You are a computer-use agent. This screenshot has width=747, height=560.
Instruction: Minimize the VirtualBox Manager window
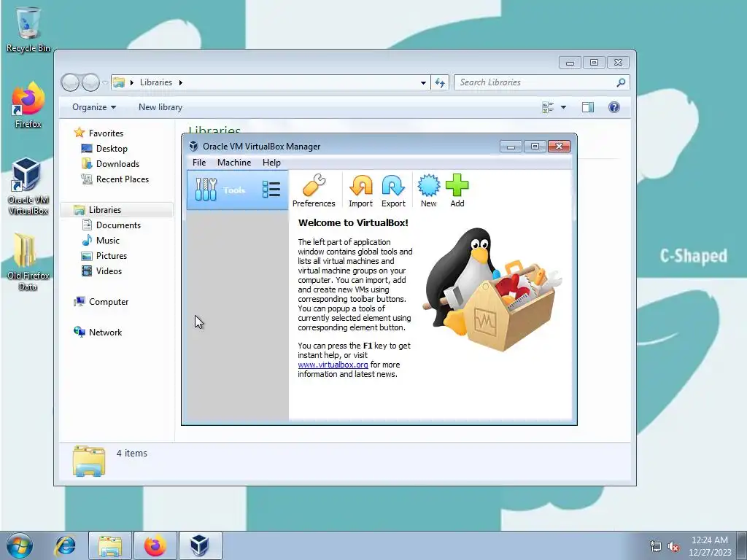click(x=511, y=146)
